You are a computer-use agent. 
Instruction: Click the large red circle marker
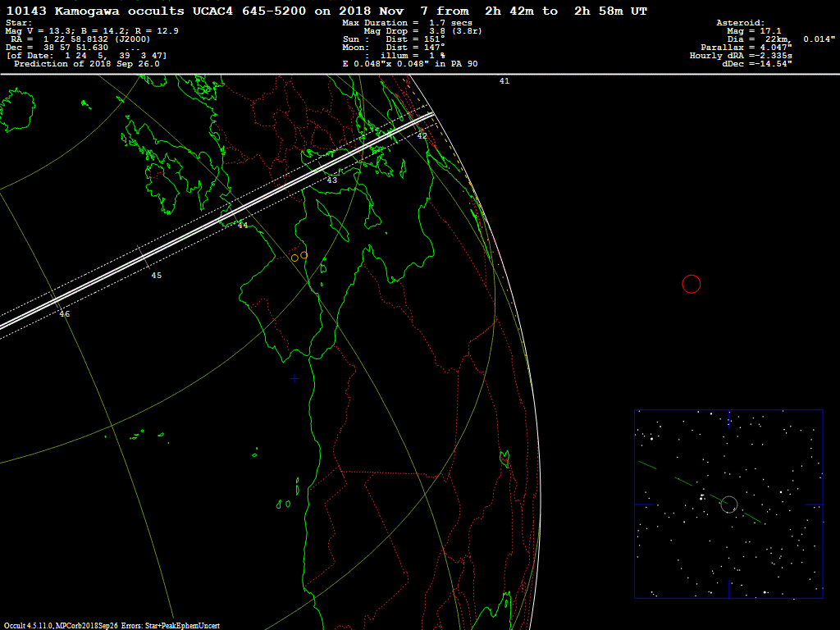coord(692,284)
